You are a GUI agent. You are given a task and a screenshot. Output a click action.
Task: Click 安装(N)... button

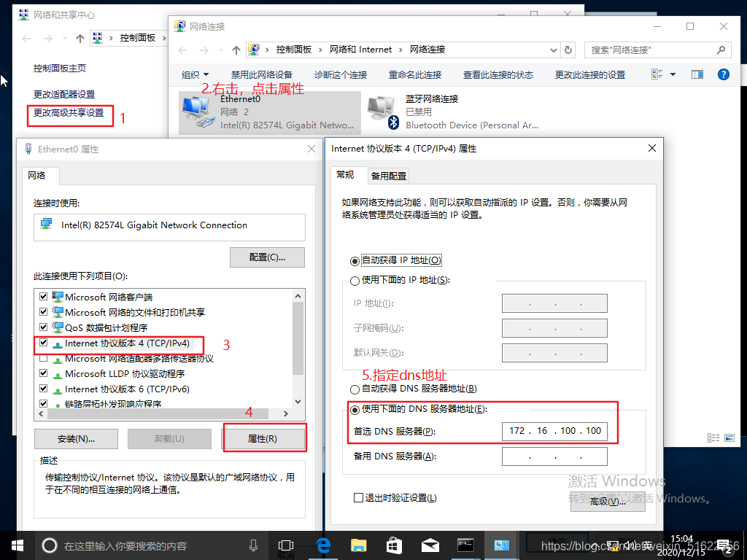click(76, 438)
